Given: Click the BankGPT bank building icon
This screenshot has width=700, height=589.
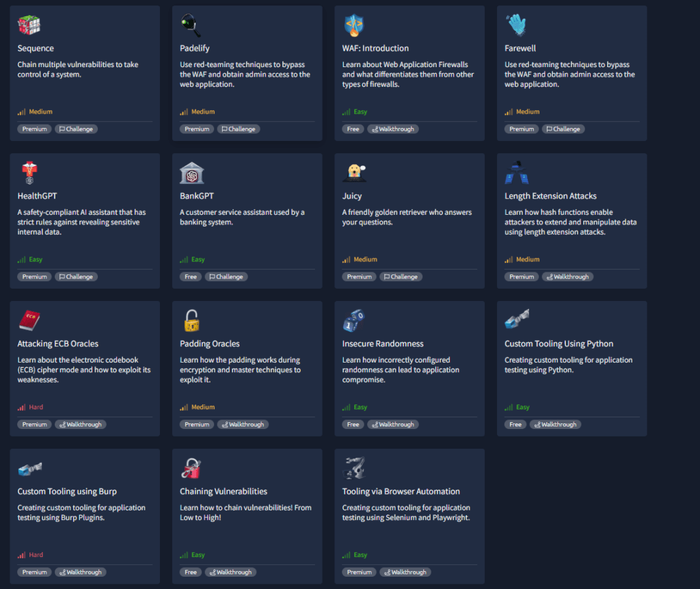Looking at the screenshot, I should click(x=191, y=174).
